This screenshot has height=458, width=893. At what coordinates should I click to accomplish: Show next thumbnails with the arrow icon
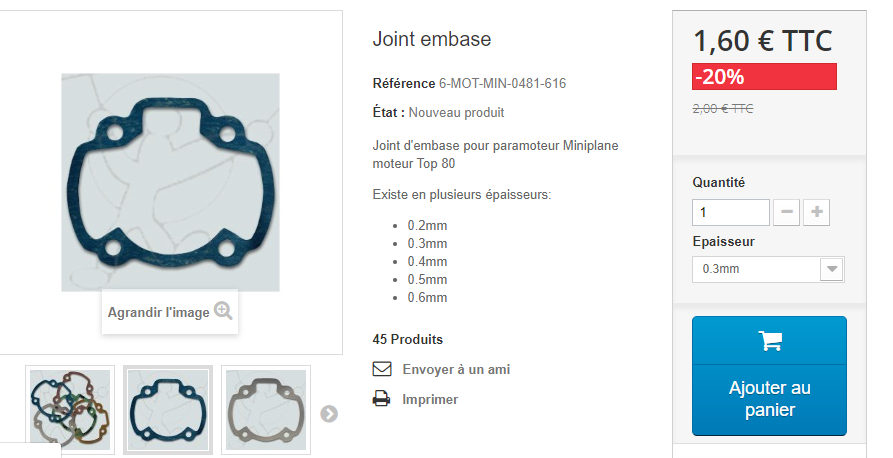[x=329, y=414]
